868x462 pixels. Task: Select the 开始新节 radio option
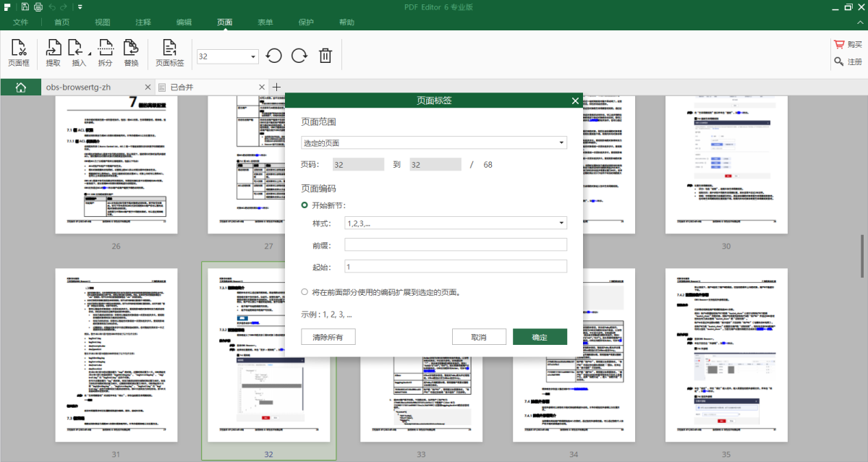tap(304, 205)
